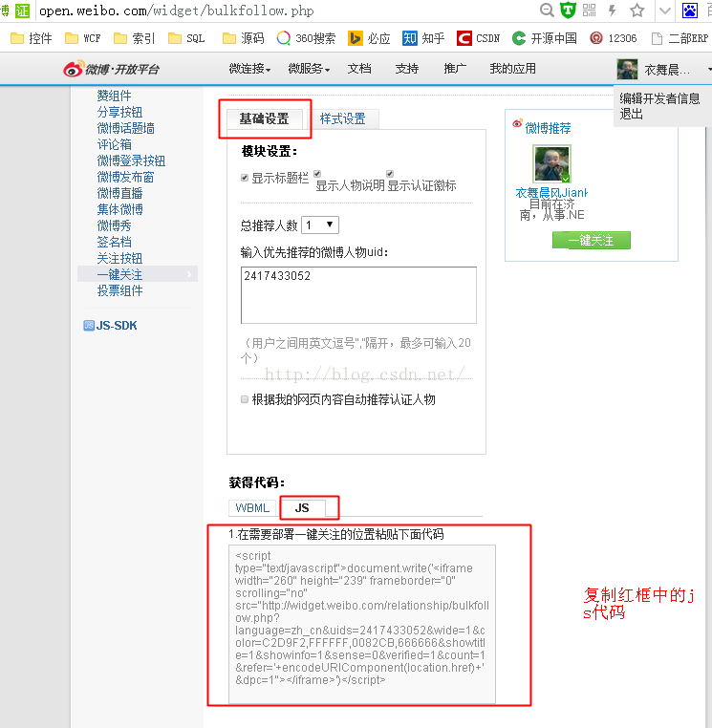This screenshot has width=712, height=728.
Task: Open the WCF bookmark folder
Action: (x=83, y=38)
